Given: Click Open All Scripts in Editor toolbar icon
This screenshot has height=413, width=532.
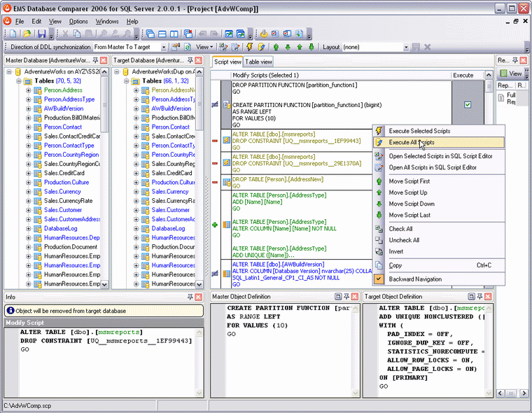Looking at the screenshot, I should click(235, 47).
